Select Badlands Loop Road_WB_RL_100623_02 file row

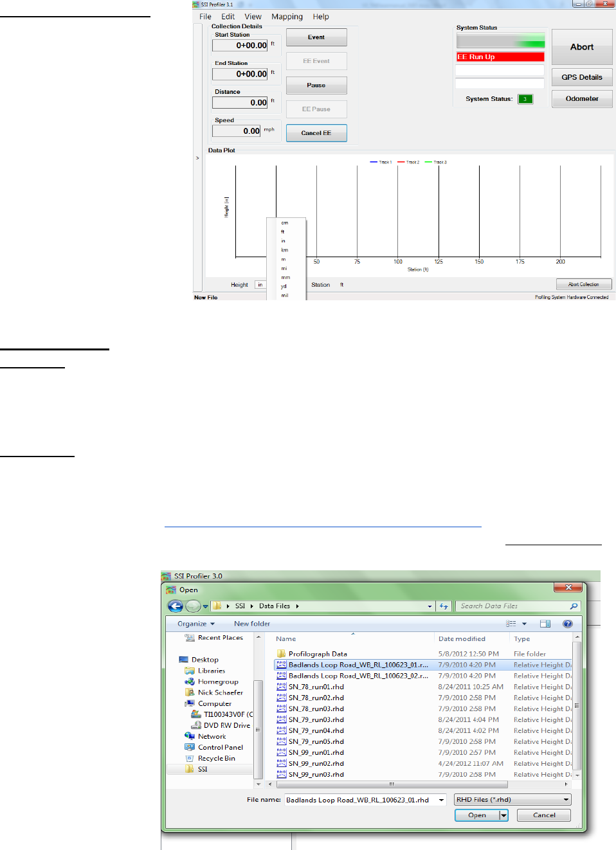click(x=423, y=676)
